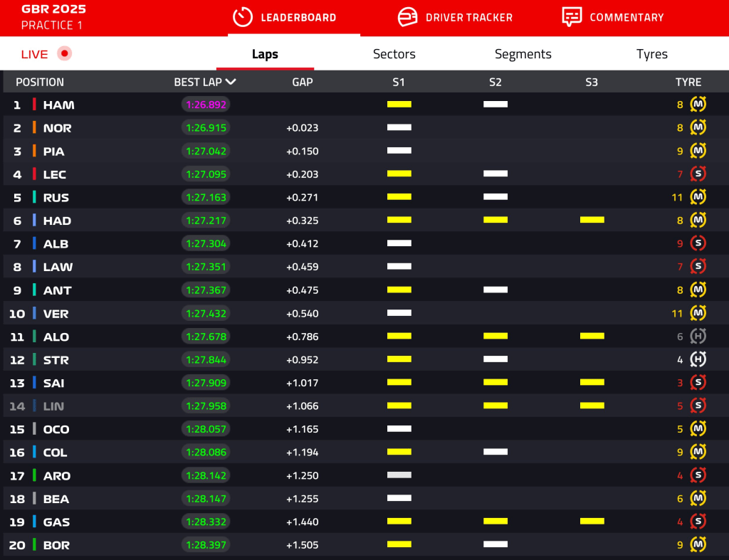Open the Leaderboard stopwatch icon
729x560 pixels.
[243, 18]
